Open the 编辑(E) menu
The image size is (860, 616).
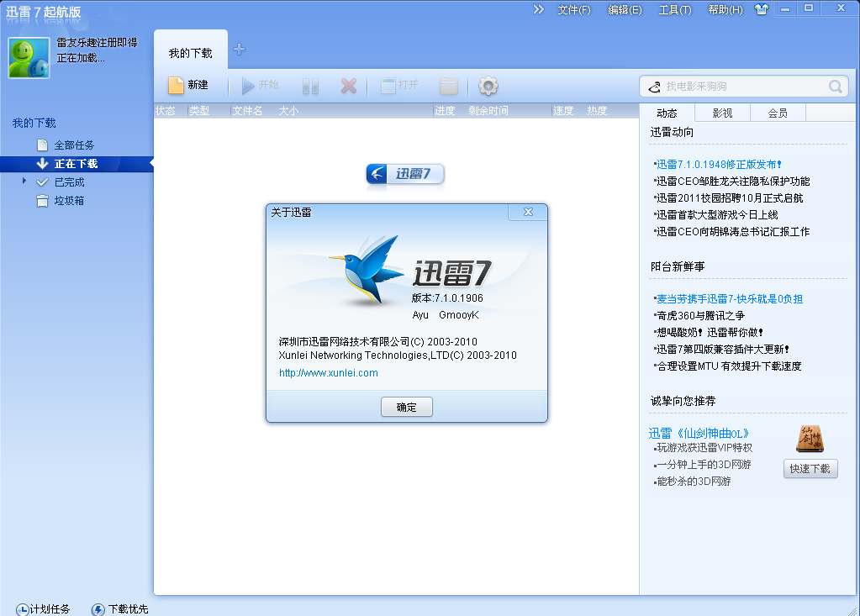point(625,10)
